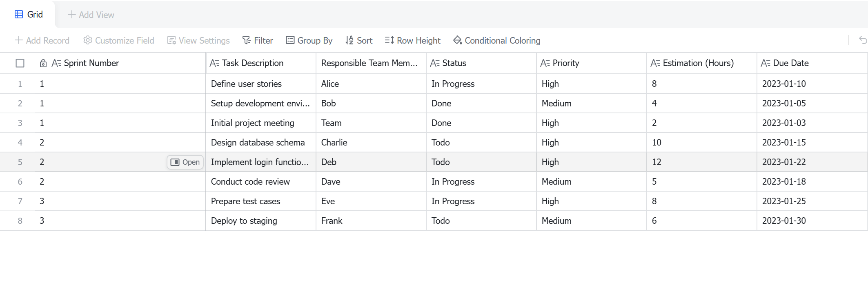Click the Filter funnel icon

click(246, 40)
